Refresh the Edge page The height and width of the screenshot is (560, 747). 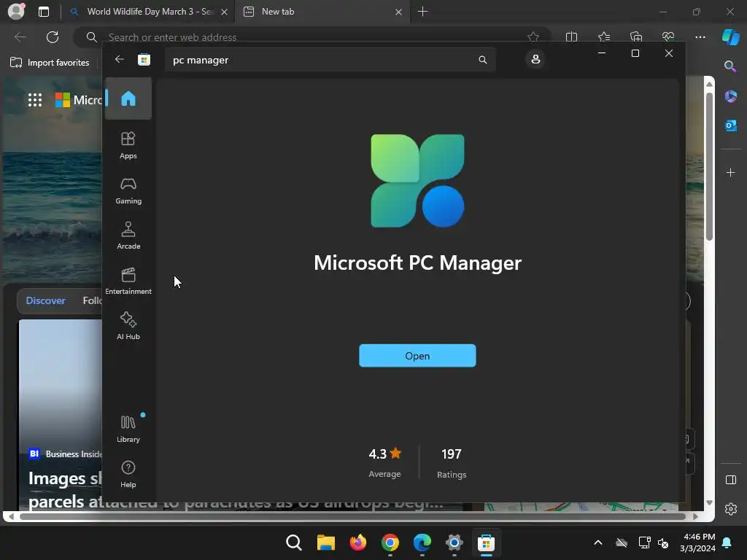(x=53, y=37)
